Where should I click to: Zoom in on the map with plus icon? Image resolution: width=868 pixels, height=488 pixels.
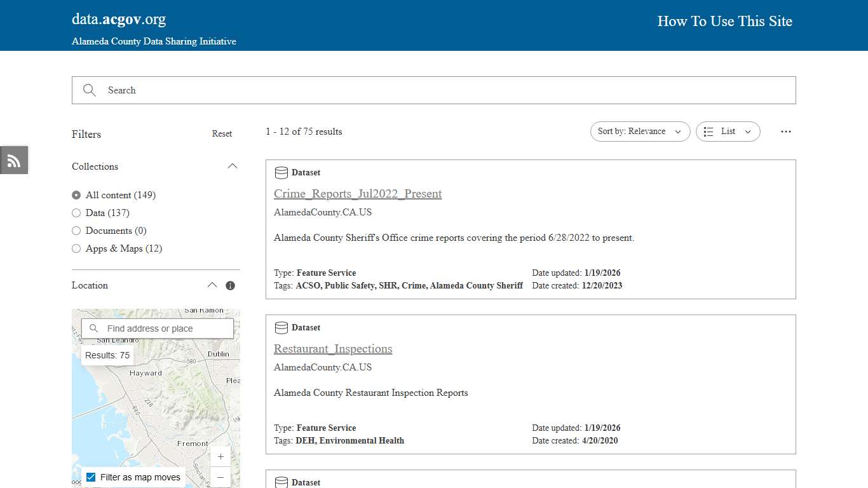click(x=220, y=456)
